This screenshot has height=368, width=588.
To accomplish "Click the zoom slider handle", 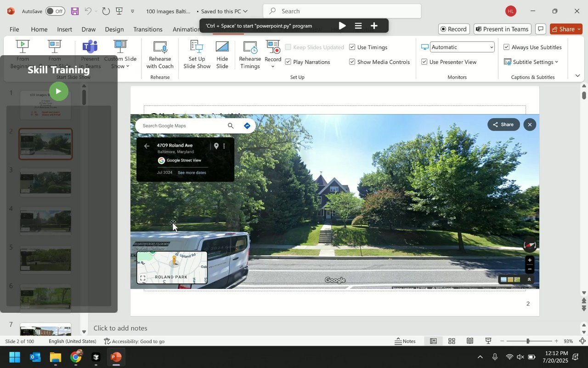I will point(528,341).
